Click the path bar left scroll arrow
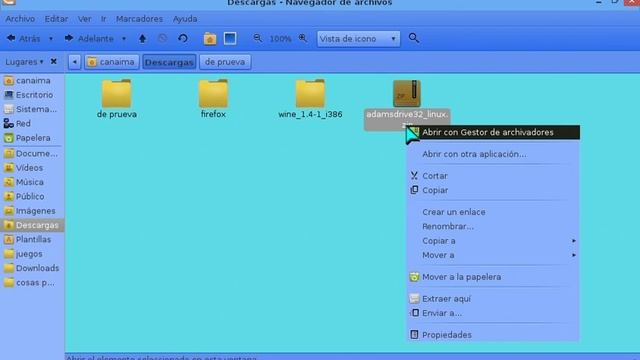Screen dimensions: 640x360 tap(75, 62)
